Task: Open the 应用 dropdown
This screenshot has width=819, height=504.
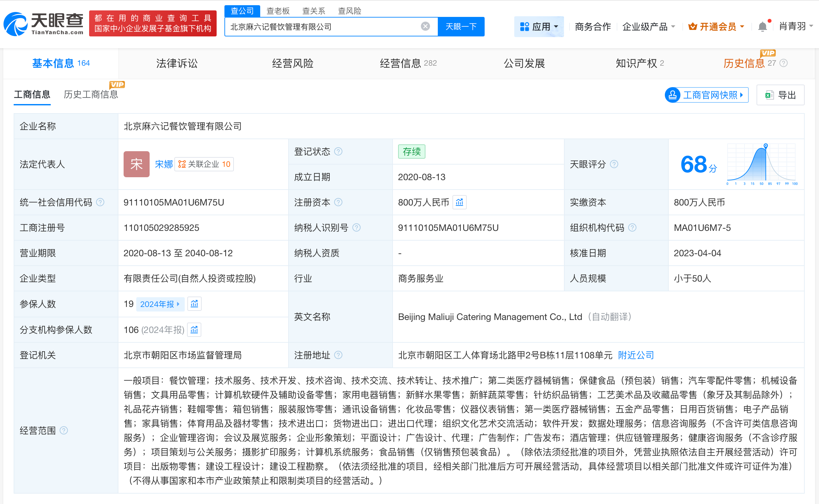Action: pos(539,26)
